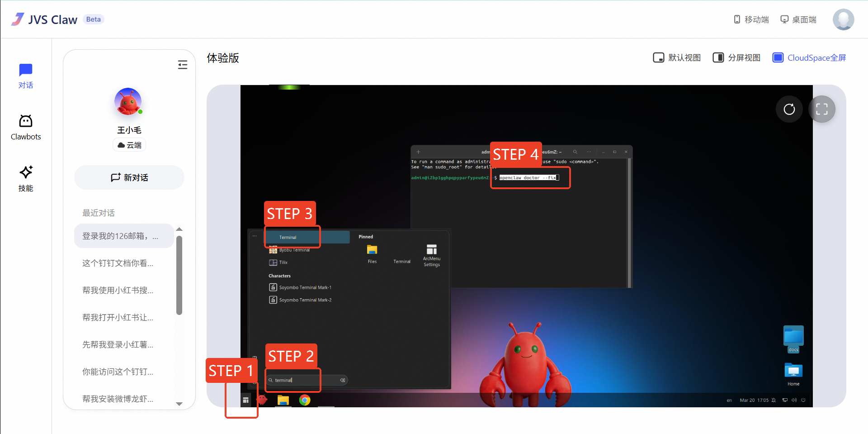Open Chrome from the taskbar
The image size is (868, 434).
pos(305,400)
